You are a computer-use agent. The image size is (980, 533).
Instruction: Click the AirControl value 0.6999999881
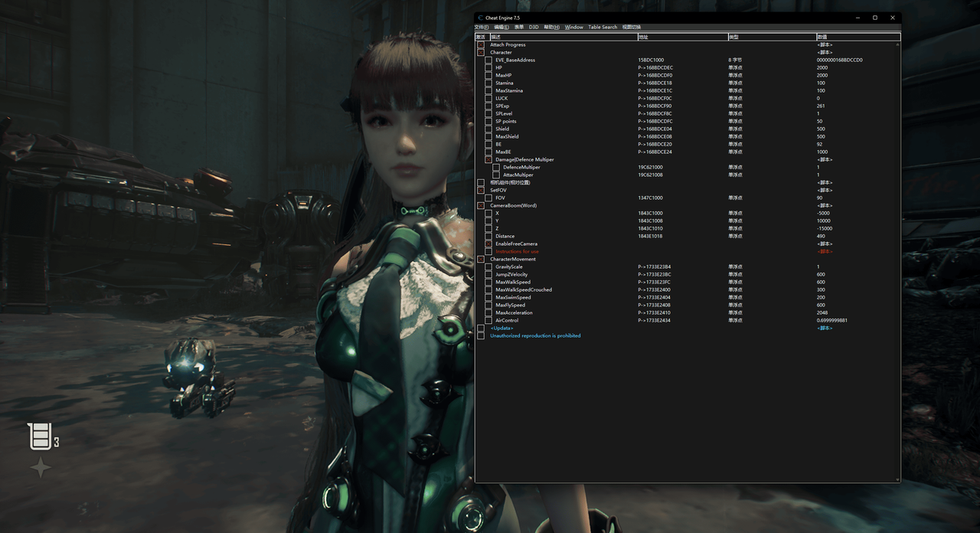832,320
